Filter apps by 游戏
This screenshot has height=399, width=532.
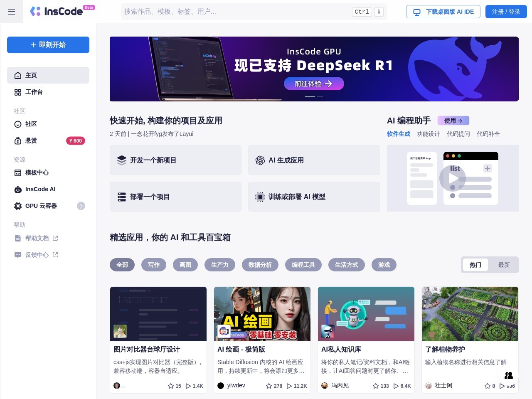pos(384,265)
